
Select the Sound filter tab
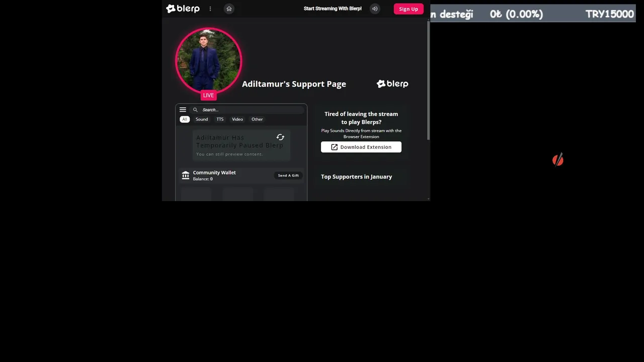(x=202, y=119)
